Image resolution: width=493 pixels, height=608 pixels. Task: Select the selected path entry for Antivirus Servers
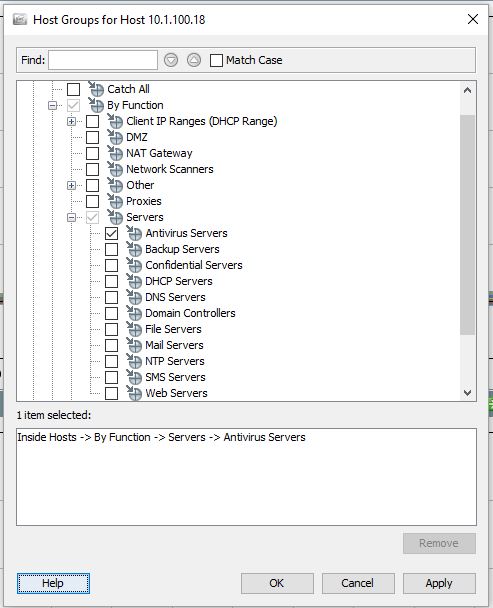tap(161, 437)
